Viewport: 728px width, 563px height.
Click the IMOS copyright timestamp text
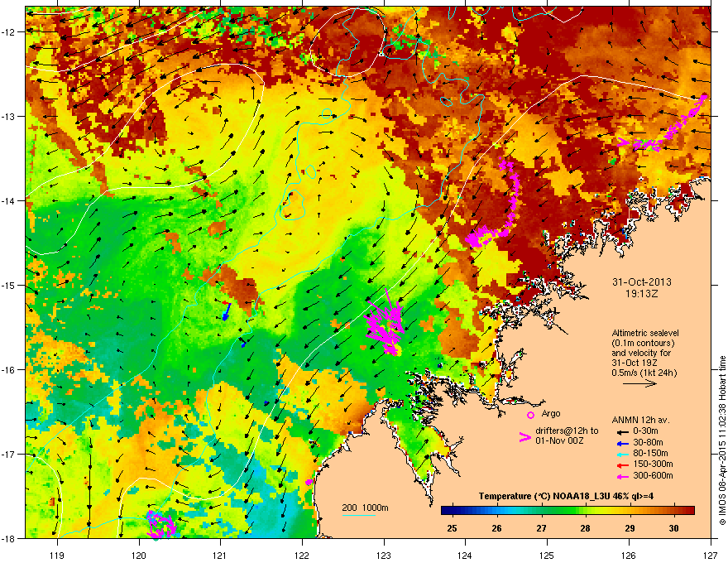pyautogui.click(x=722, y=440)
